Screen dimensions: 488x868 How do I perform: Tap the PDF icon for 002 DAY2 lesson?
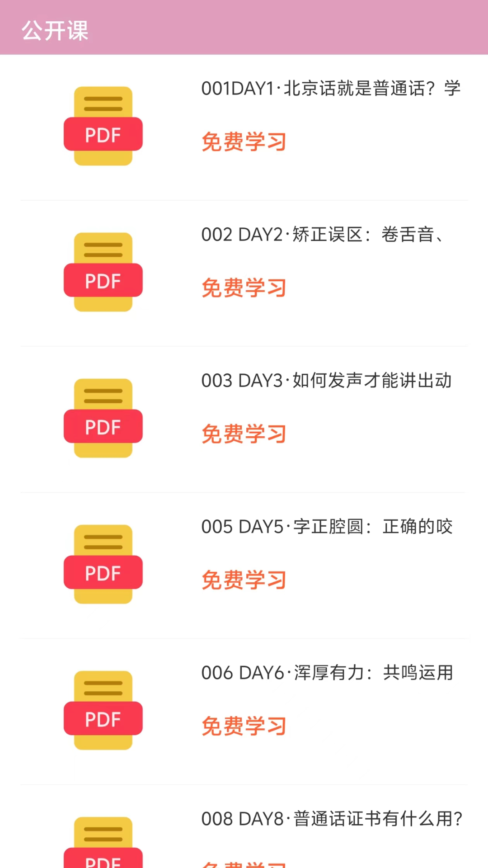(103, 272)
